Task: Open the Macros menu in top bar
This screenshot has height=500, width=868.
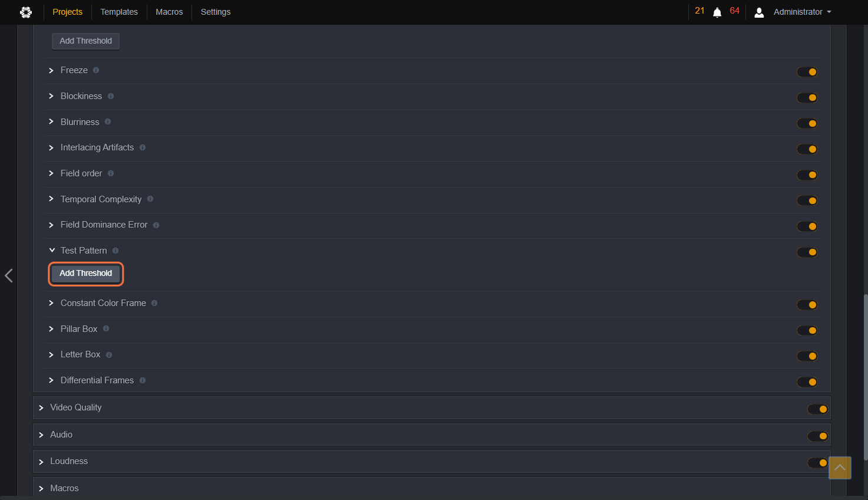Action: coord(169,12)
